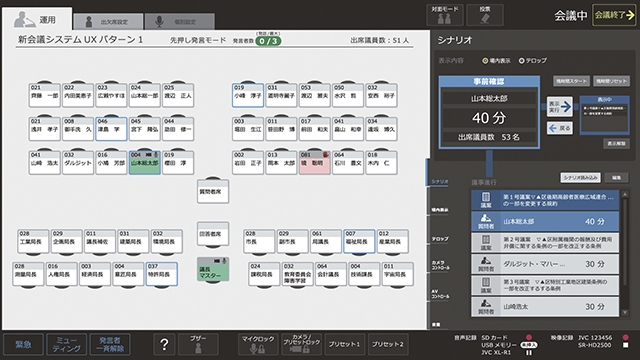Open the 対面モード face-to-face mode icon
The width and height of the screenshot is (640, 360).
click(444, 15)
